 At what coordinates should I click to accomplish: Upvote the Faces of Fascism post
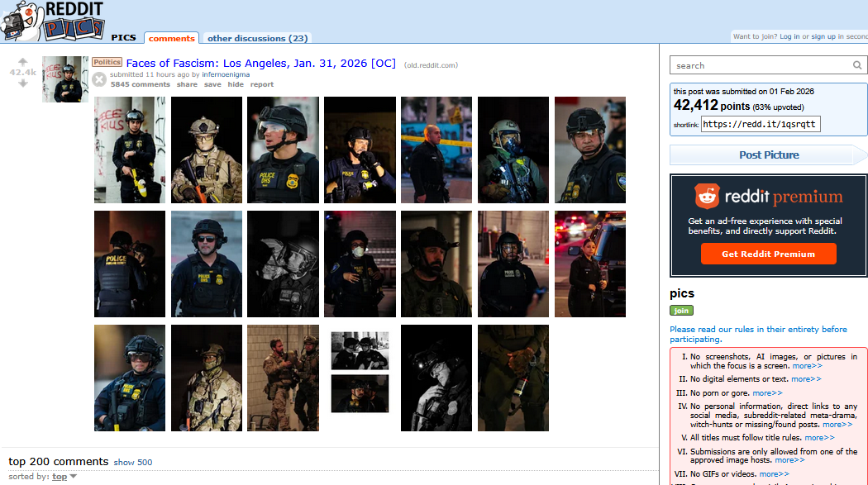(22, 62)
